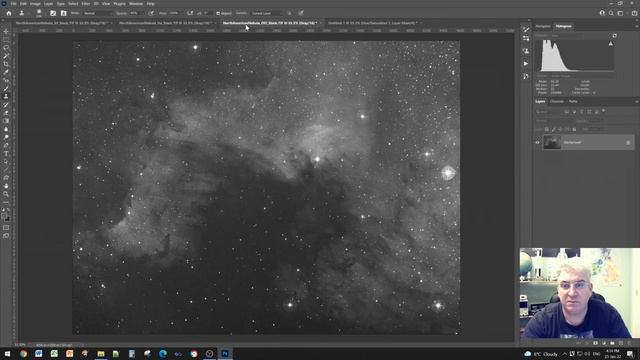Screen dimensions: 640x360
Task: Open the Image menu
Action: (35, 4)
